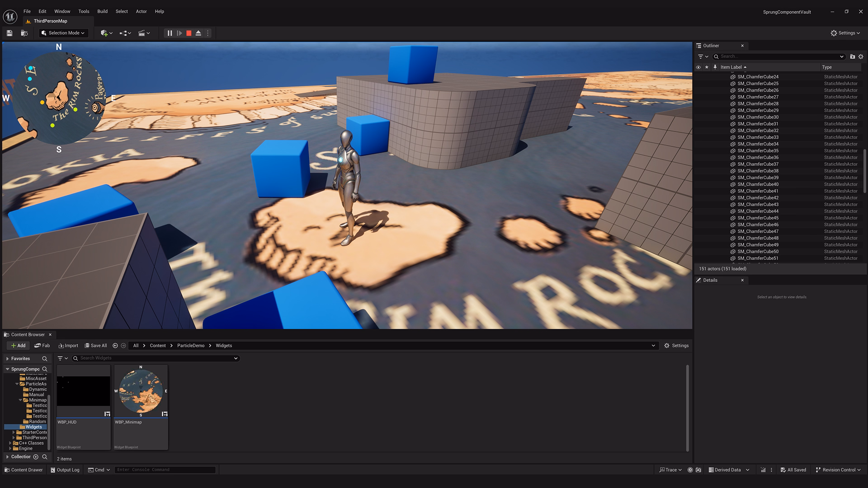Save the current level with the floppy icon
This screenshot has height=488, width=868.
(x=9, y=33)
